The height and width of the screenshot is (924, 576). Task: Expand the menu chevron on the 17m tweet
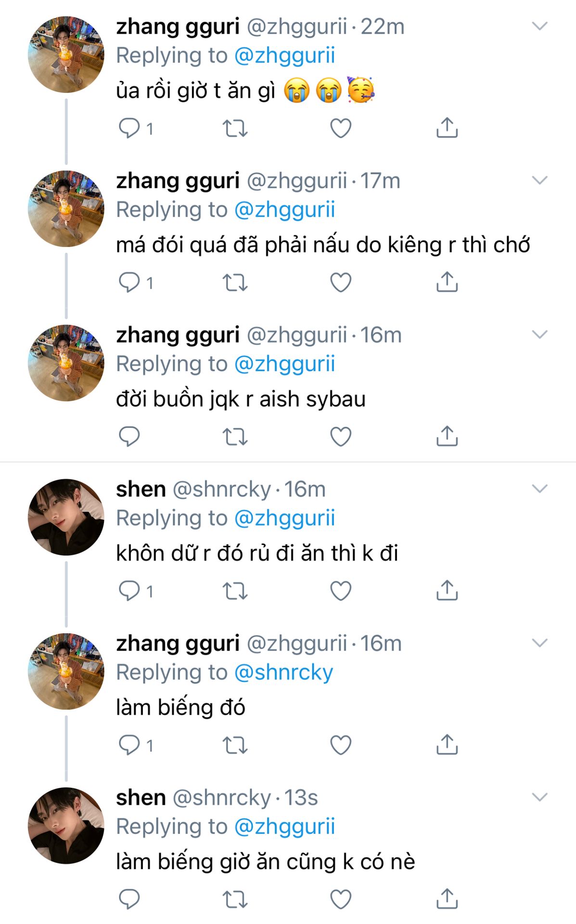tap(539, 180)
